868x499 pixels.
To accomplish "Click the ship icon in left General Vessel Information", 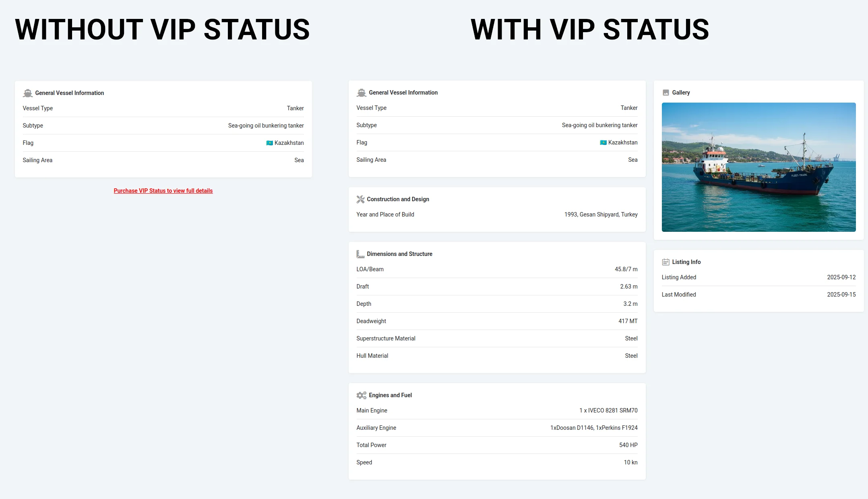I will coord(27,93).
